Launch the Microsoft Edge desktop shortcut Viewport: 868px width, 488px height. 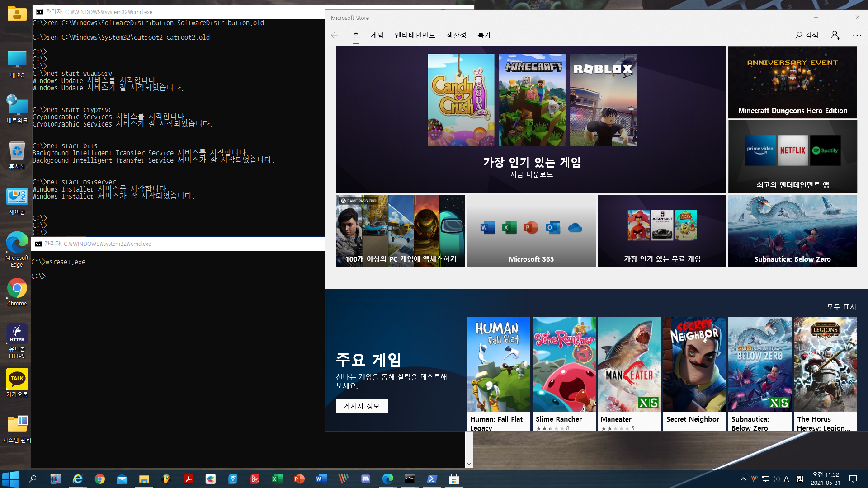(17, 250)
